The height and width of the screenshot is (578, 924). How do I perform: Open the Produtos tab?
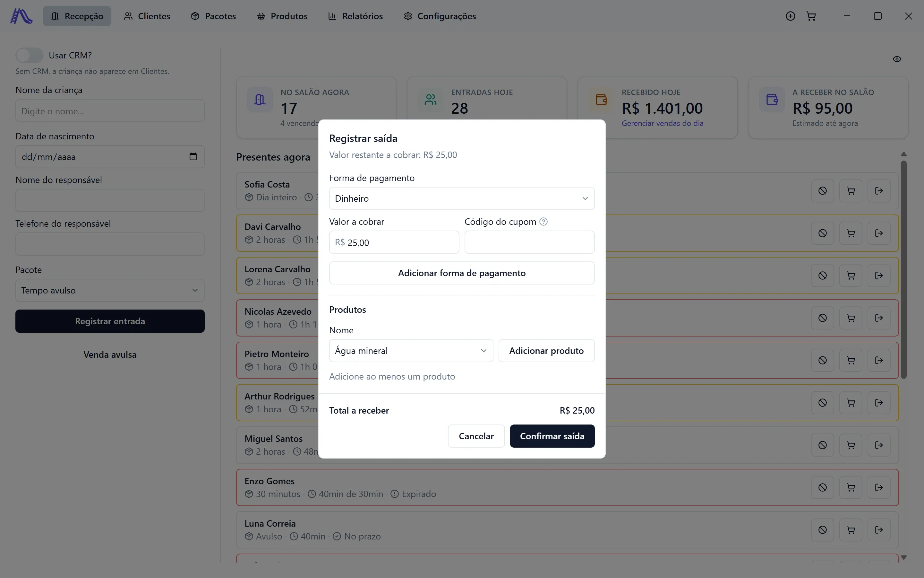[282, 16]
